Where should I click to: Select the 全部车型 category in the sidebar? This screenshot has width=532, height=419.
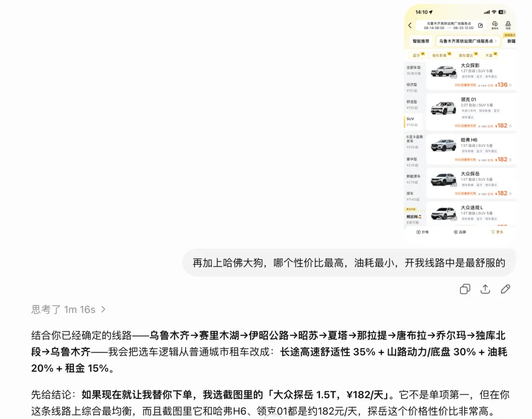coord(414,70)
